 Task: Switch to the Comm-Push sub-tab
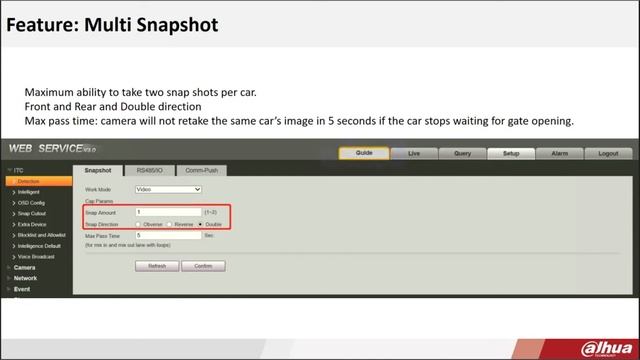[202, 171]
